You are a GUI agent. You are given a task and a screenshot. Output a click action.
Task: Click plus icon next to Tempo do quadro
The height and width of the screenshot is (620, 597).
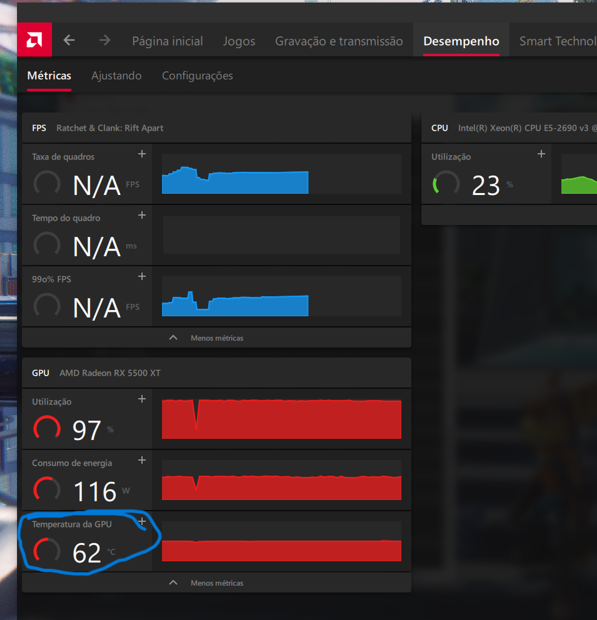[142, 215]
